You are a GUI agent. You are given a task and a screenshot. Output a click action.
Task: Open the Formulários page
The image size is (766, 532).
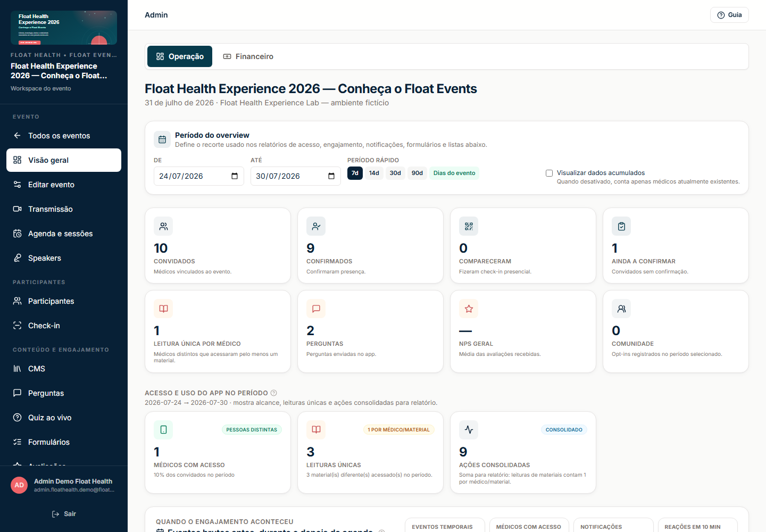64,442
